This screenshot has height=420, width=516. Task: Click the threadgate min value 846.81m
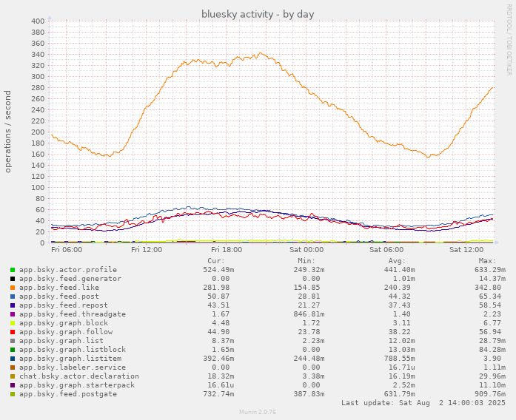coord(309,314)
